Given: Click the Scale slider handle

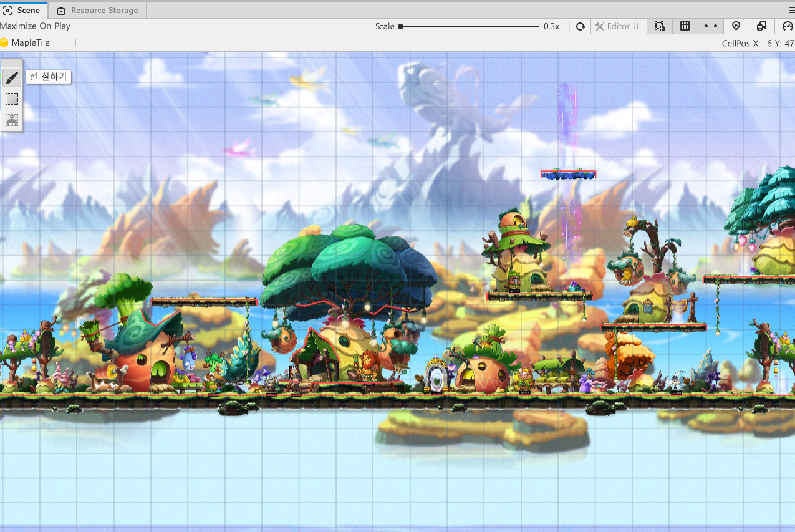Looking at the screenshot, I should tap(400, 26).
